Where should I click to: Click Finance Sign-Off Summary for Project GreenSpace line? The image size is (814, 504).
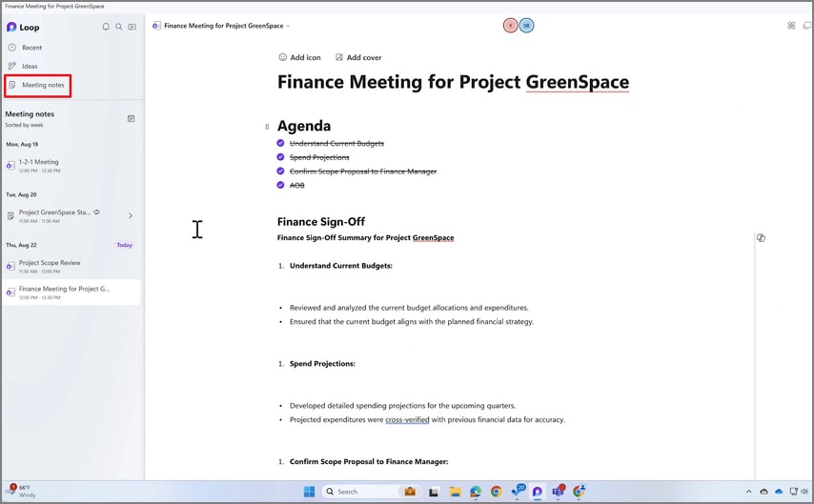click(365, 238)
